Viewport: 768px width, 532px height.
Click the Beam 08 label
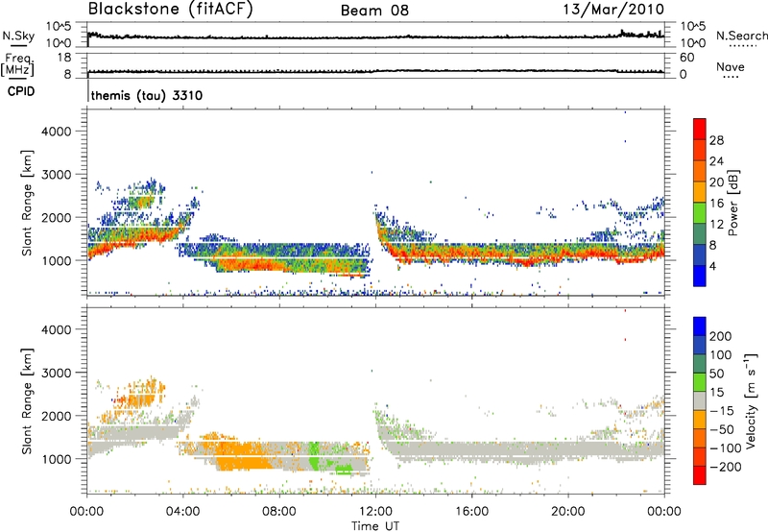point(374,11)
